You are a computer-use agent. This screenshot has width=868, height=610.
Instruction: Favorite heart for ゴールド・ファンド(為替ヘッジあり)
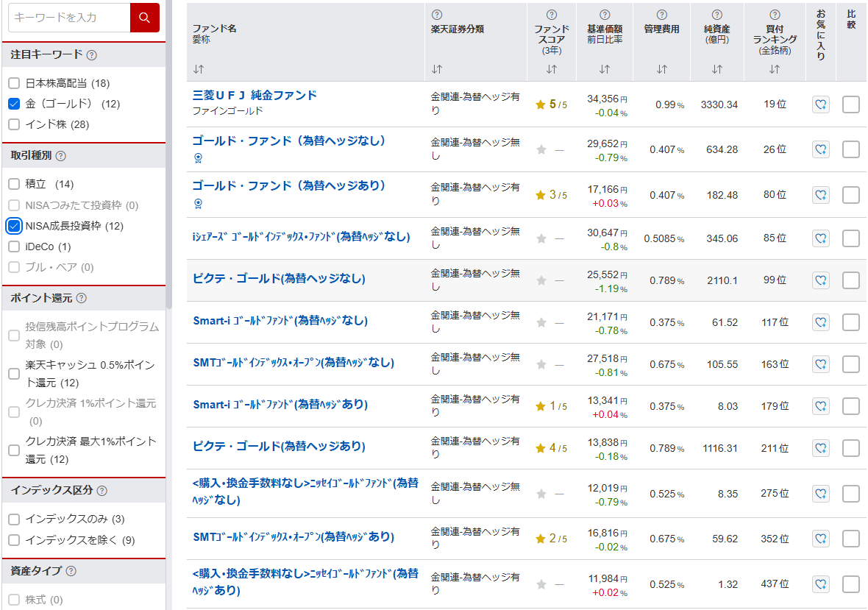click(x=821, y=195)
